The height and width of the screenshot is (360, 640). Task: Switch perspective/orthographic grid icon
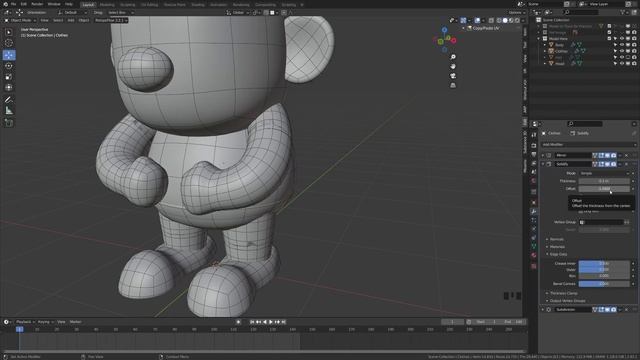pos(453,85)
